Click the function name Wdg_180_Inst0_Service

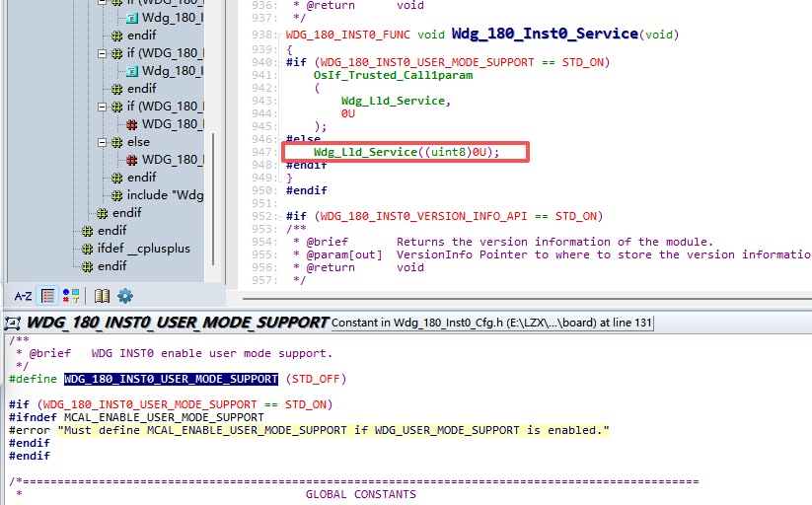[545, 34]
